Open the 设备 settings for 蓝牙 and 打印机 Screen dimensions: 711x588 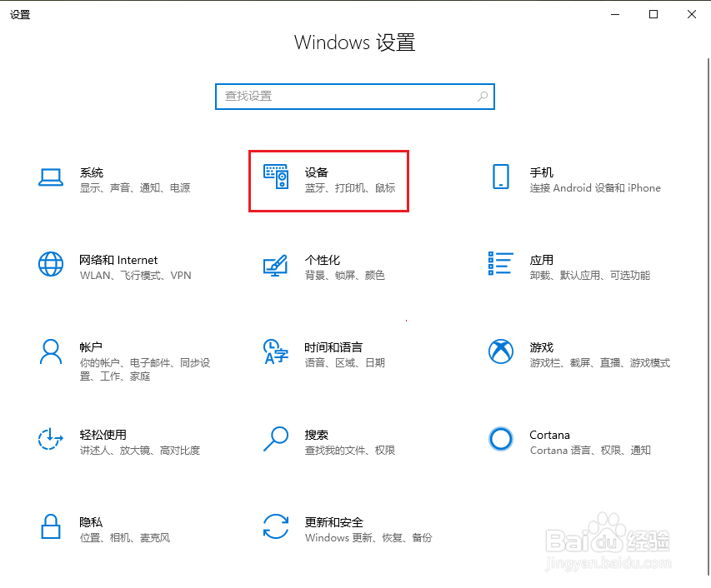coord(329,179)
